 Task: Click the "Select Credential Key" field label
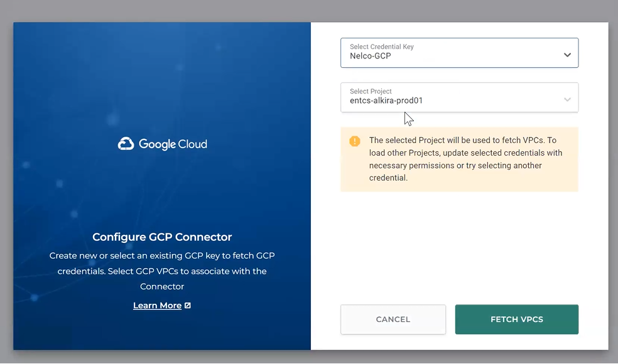[382, 46]
